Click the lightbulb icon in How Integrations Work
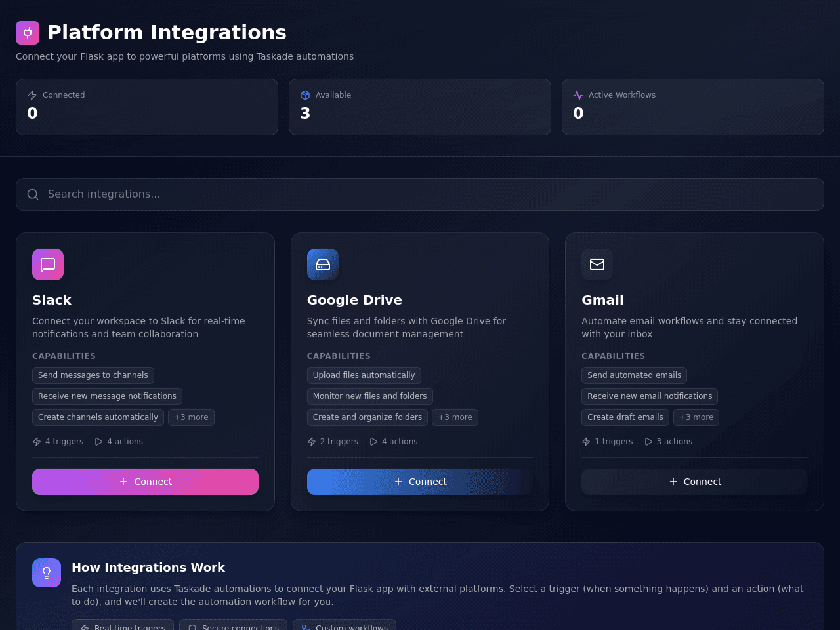The image size is (840, 630). coord(47,573)
